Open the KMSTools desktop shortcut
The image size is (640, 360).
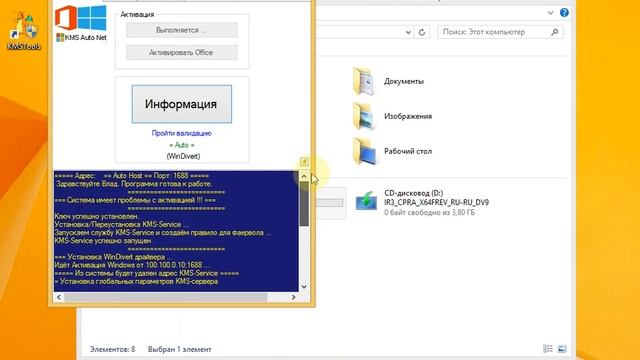point(24,32)
